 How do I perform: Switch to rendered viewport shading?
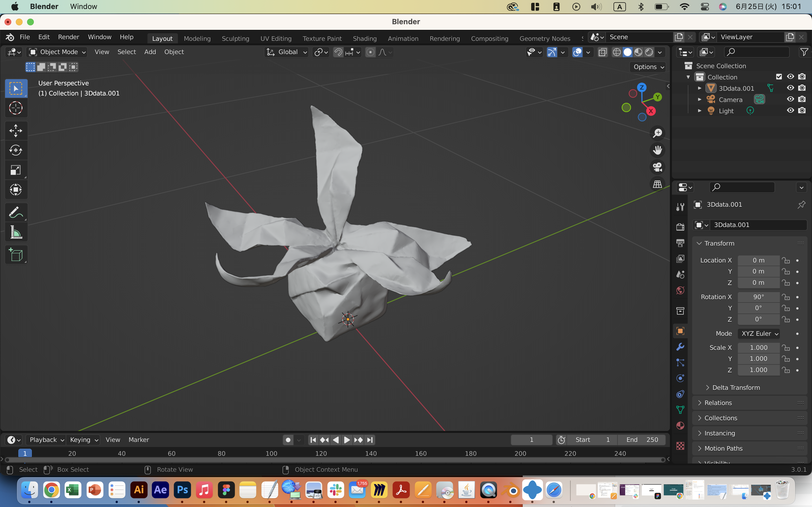[649, 52]
